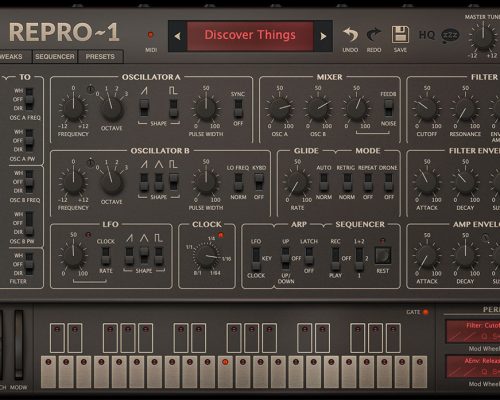Open the Filter Cutoff performance target display

[x=473, y=332]
